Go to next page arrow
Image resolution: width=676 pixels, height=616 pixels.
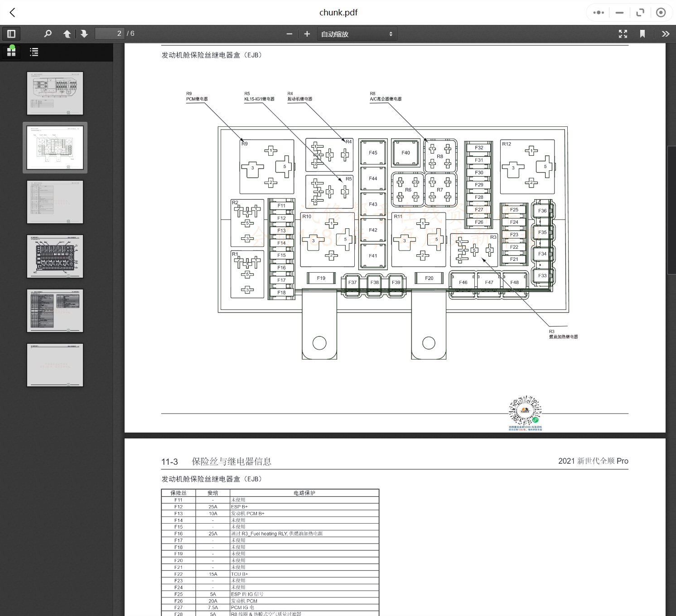(84, 34)
